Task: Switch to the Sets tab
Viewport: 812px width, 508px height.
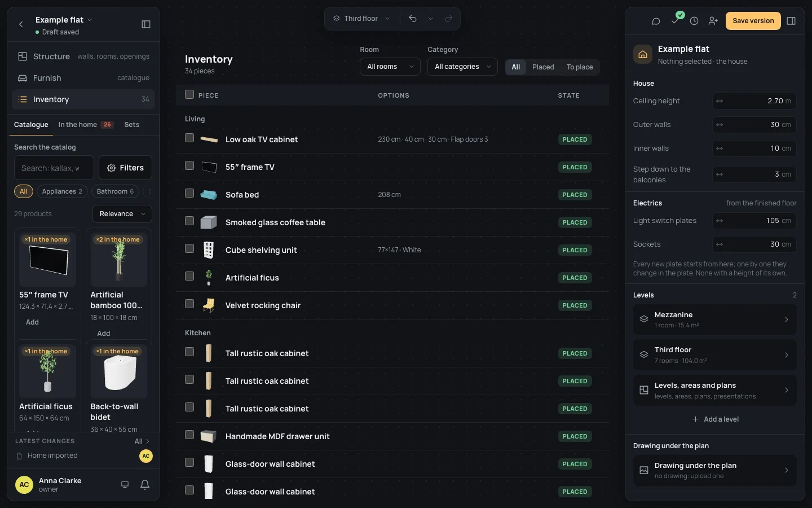Action: (132, 125)
